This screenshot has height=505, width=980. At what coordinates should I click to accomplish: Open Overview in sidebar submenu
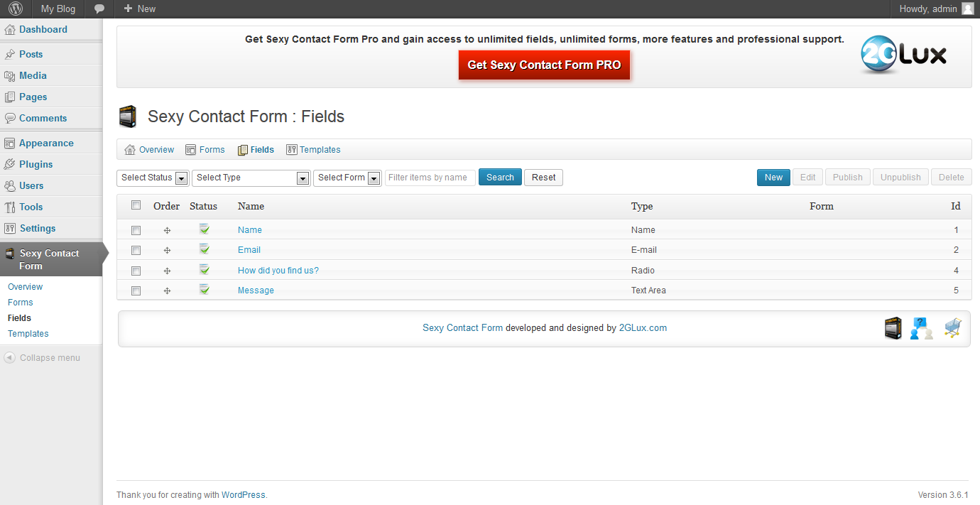pos(25,287)
